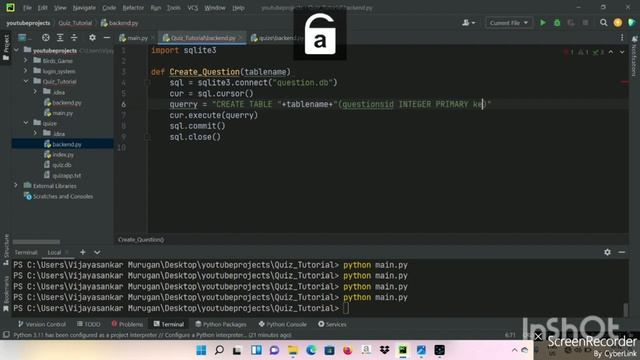Select Scratches and Consoles node
Viewport: 640px width, 360px height.
[58, 196]
